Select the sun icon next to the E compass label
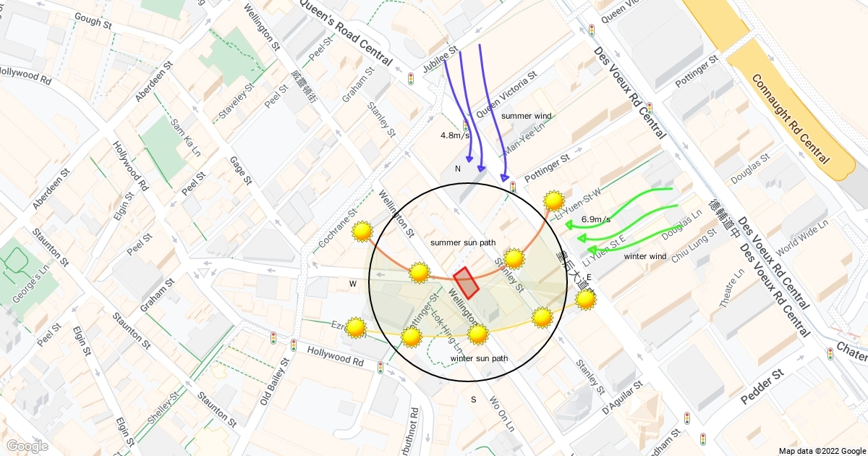Viewport: 868px width, 456px height. [586, 299]
